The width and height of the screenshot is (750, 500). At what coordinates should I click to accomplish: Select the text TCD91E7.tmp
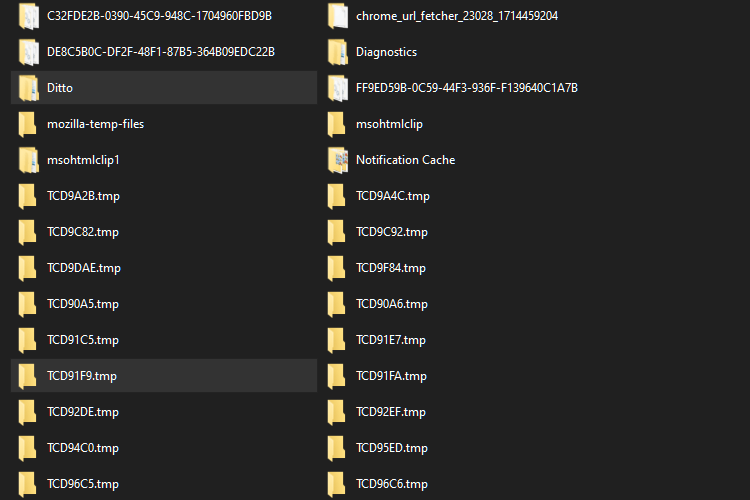pyautogui.click(x=391, y=340)
